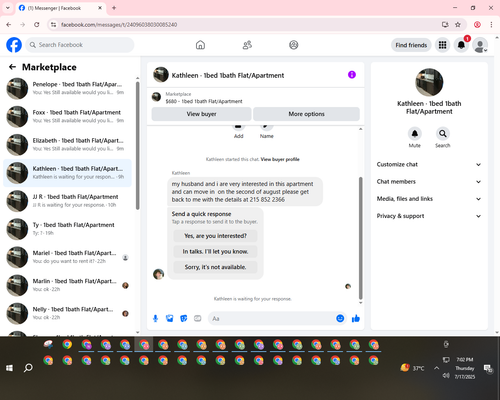Expand Media, files and links section
The height and width of the screenshot is (400, 500).
(429, 199)
